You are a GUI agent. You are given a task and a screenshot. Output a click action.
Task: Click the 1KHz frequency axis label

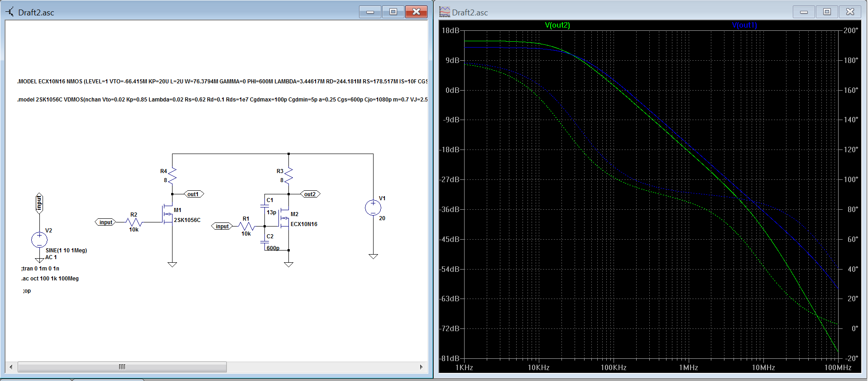click(x=464, y=367)
